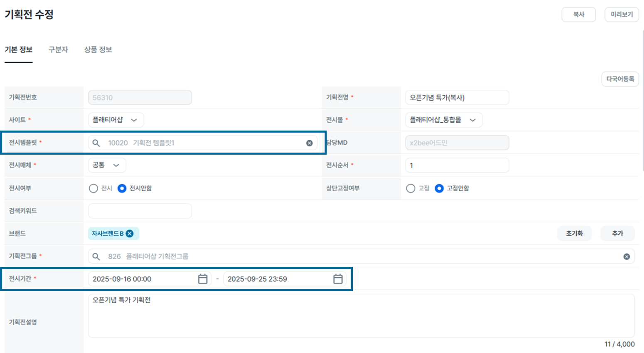Select the 전시 radio option

tap(93, 188)
